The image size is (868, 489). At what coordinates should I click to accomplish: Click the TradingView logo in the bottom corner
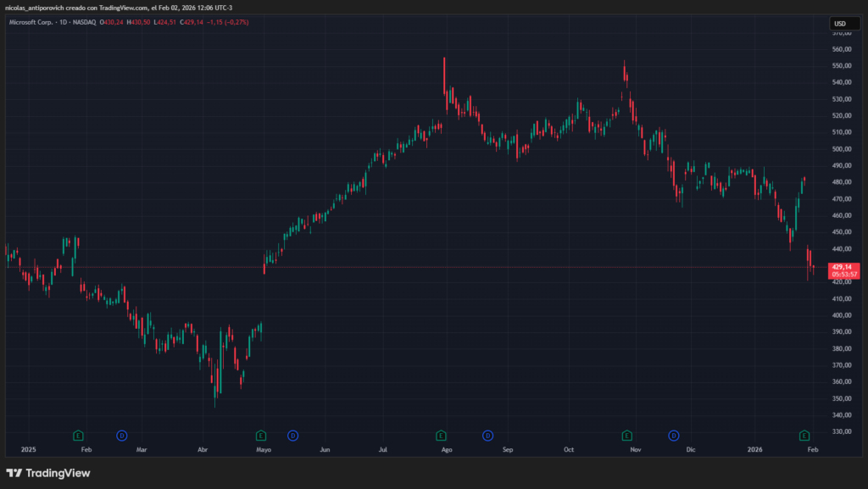[x=48, y=473]
